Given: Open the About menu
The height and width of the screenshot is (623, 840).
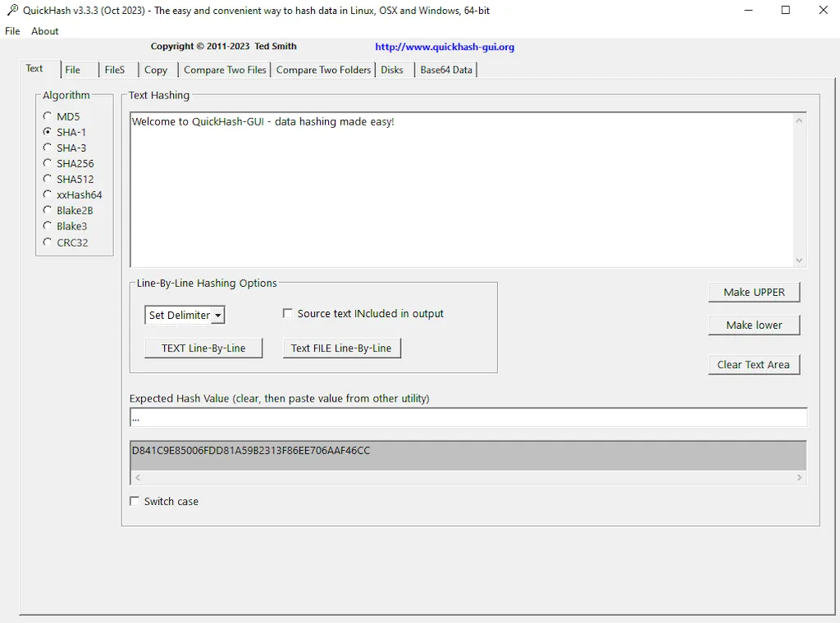Looking at the screenshot, I should (x=45, y=31).
